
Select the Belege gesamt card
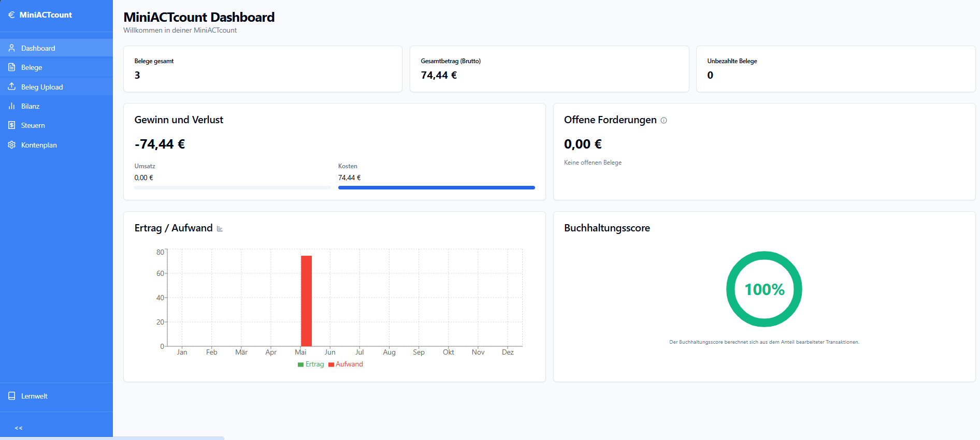pyautogui.click(x=263, y=69)
